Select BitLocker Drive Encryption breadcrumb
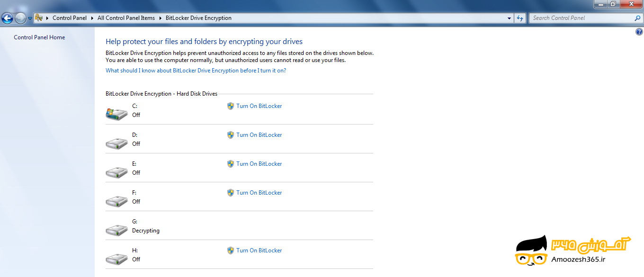The height and width of the screenshot is (277, 644). tap(198, 18)
